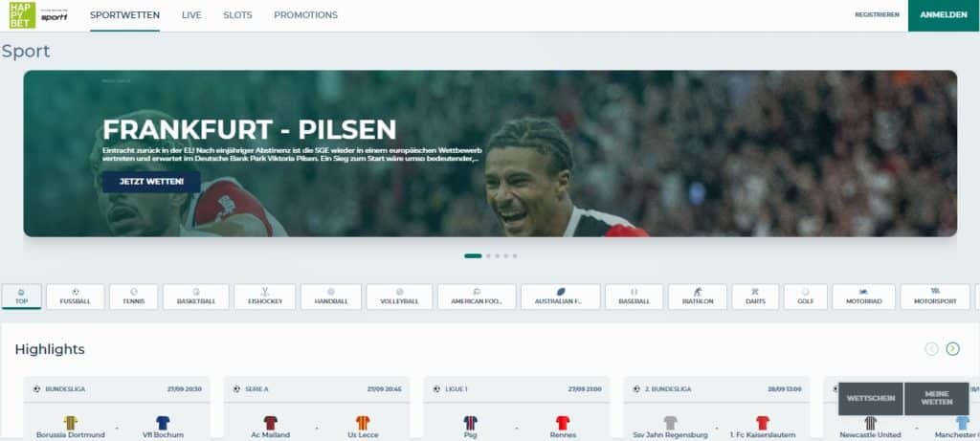Choose the Eishockey category icon
Image resolution: width=980 pixels, height=441 pixels.
[264, 292]
